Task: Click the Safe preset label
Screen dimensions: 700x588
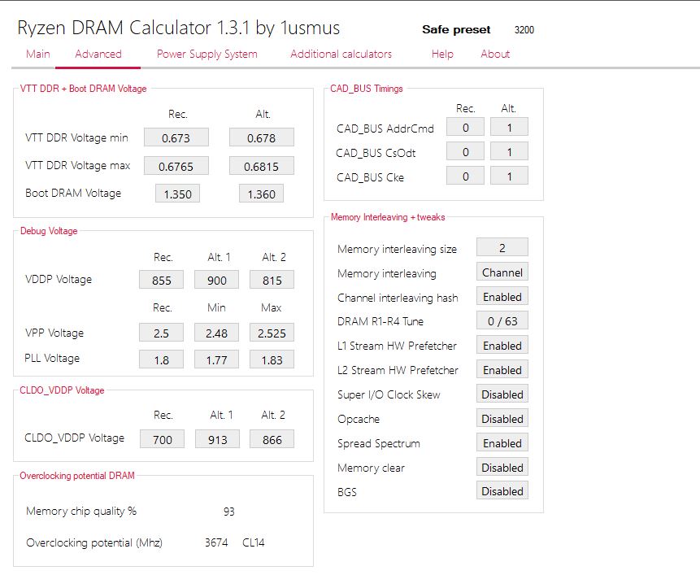Action: 456,29
